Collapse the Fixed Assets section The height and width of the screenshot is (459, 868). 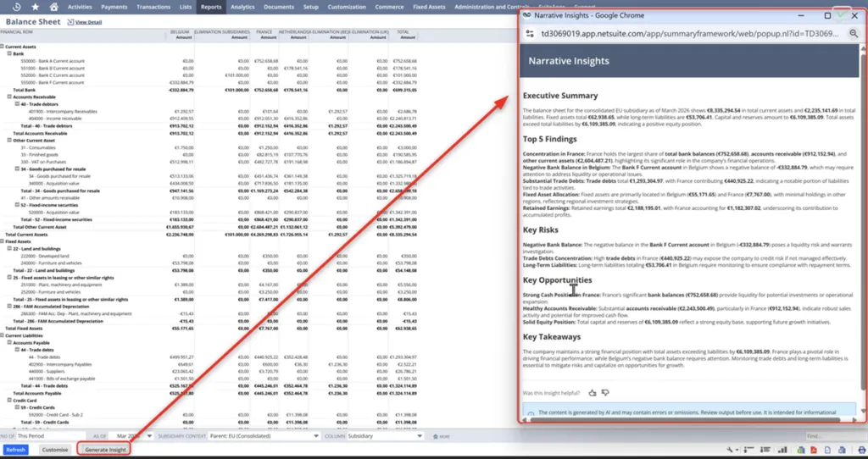pyautogui.click(x=3, y=241)
